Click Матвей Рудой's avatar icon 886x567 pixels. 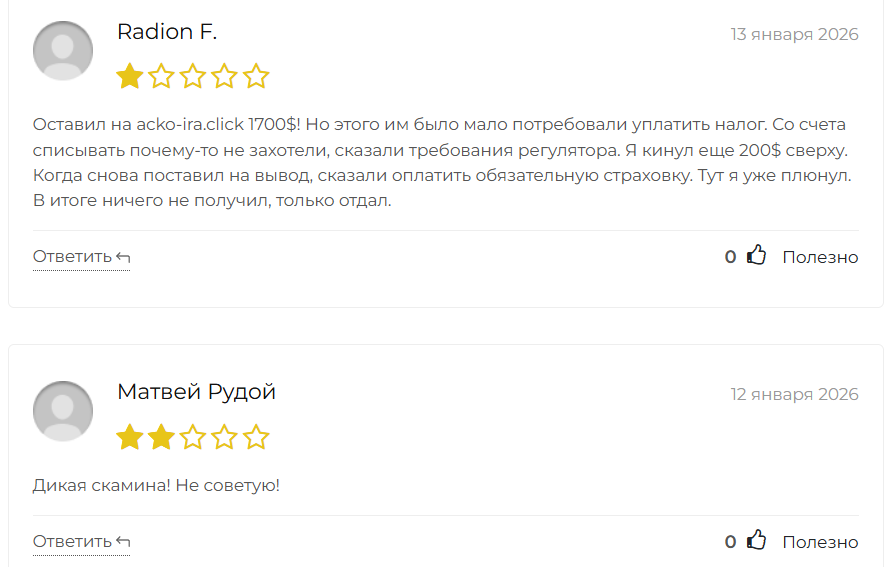tap(63, 411)
